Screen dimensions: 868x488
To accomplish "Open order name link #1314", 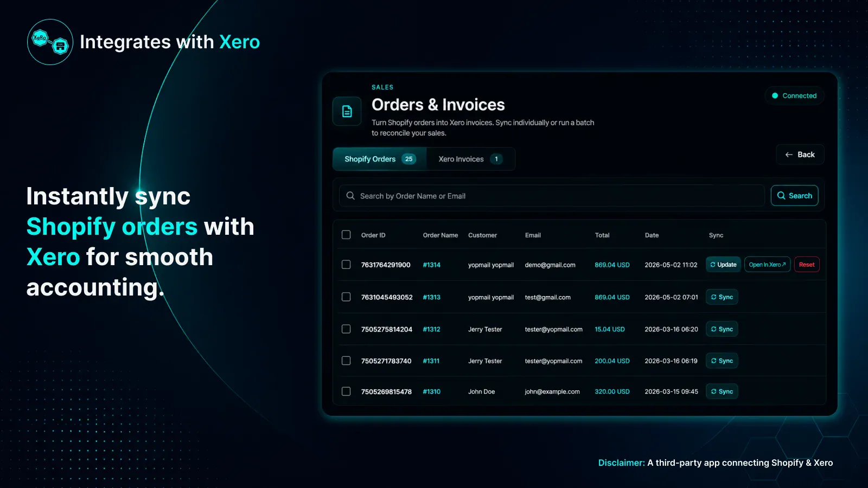I will (x=432, y=265).
